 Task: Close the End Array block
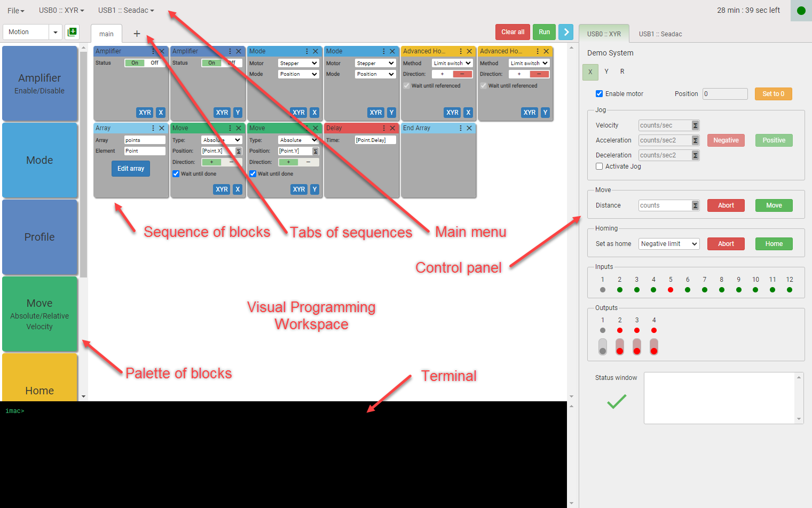(469, 128)
